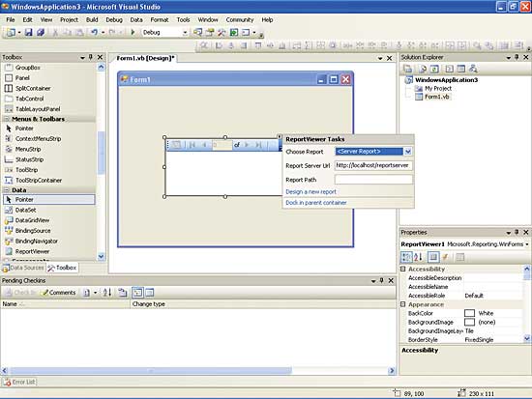Click the BackgroundImage none swatch

[x=469, y=322]
